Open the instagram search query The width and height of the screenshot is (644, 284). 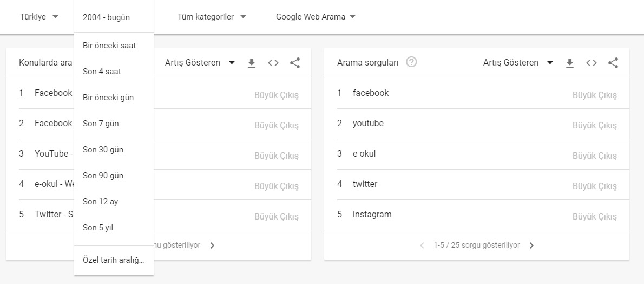[x=372, y=215]
